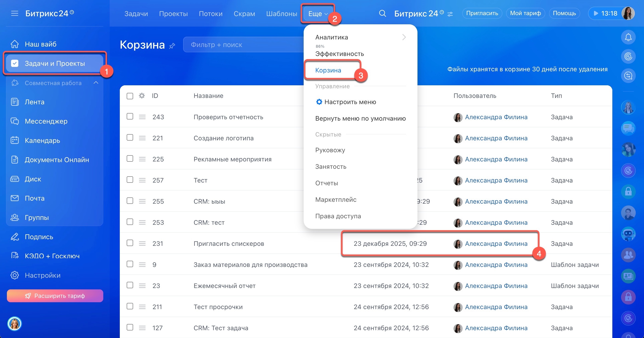Image resolution: width=644 pixels, height=338 pixels.
Task: Open Календарь from the sidebar
Action: tap(42, 140)
